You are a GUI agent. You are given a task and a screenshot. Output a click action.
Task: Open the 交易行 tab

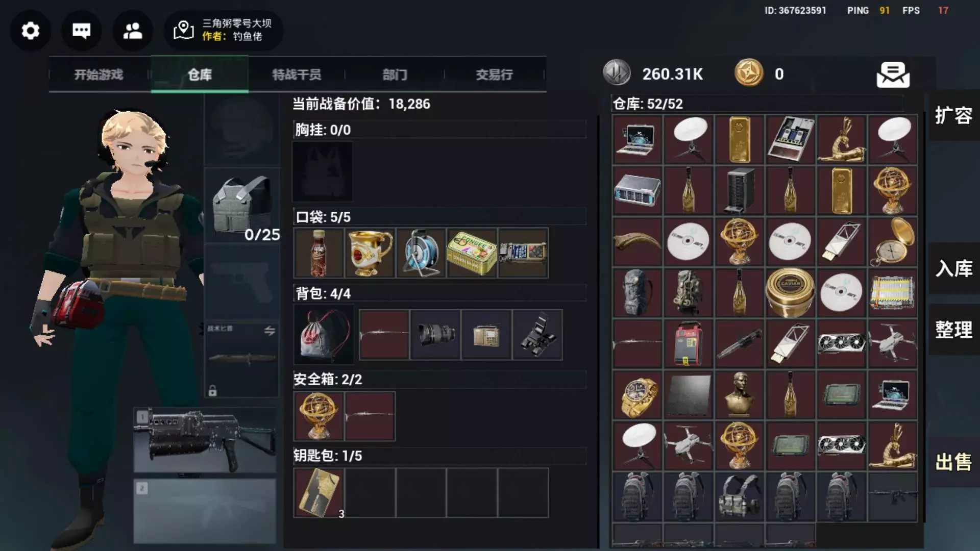494,74
